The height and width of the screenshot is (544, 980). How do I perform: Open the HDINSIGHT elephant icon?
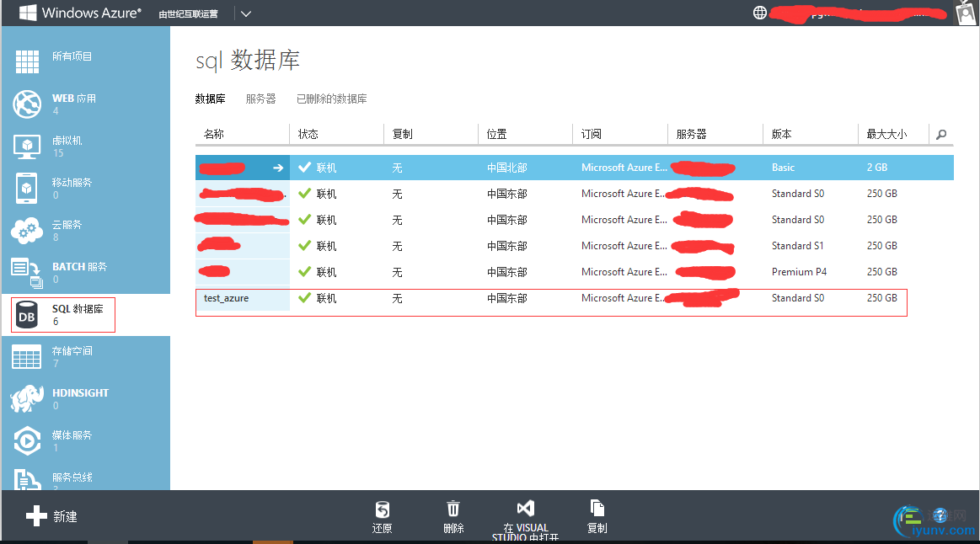(x=27, y=398)
